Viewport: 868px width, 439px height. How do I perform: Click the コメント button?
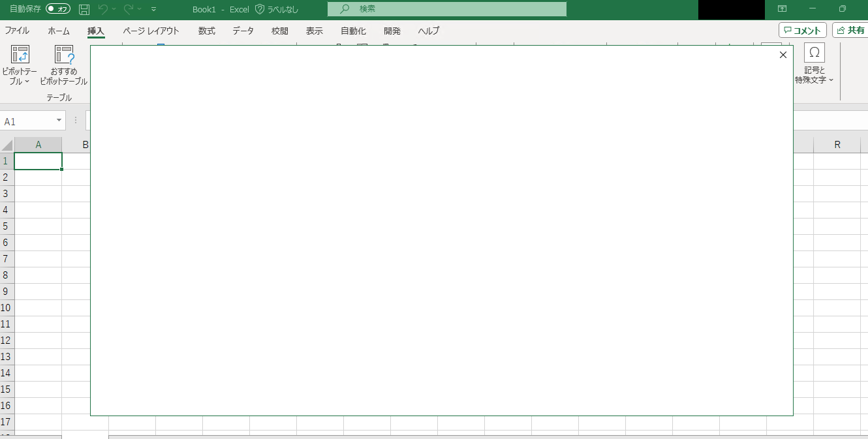click(801, 29)
